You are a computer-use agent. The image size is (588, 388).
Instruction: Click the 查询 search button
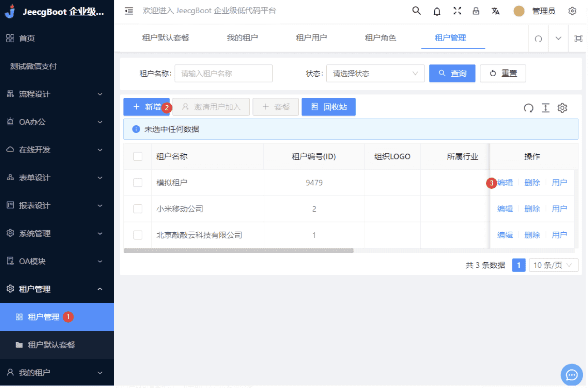pyautogui.click(x=452, y=73)
